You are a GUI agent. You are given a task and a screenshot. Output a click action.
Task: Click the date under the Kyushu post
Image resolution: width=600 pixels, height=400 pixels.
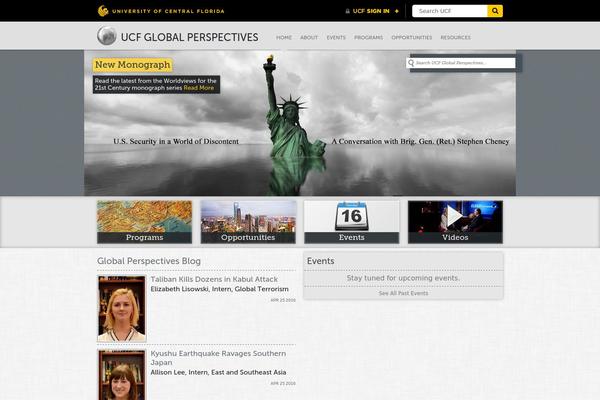[x=283, y=383]
